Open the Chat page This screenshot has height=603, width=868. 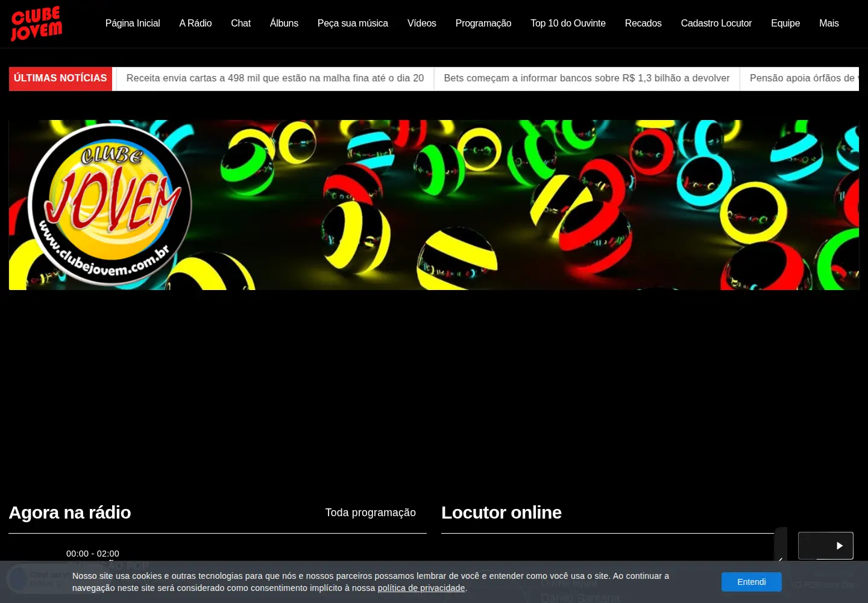coord(241,24)
